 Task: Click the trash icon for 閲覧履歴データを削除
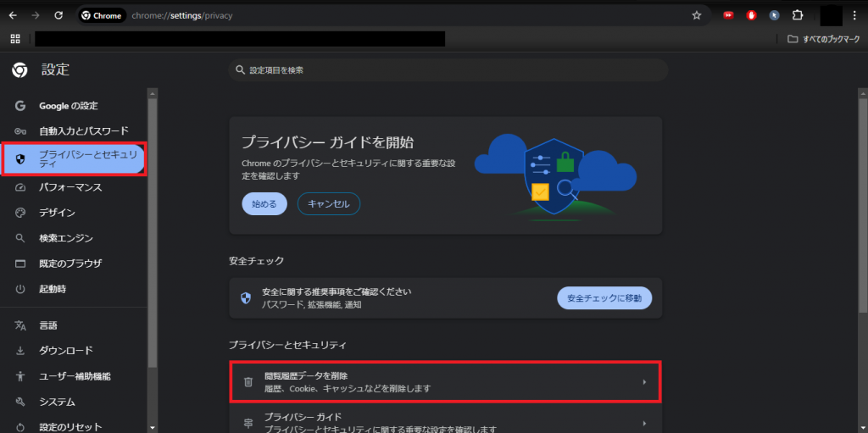tap(248, 381)
